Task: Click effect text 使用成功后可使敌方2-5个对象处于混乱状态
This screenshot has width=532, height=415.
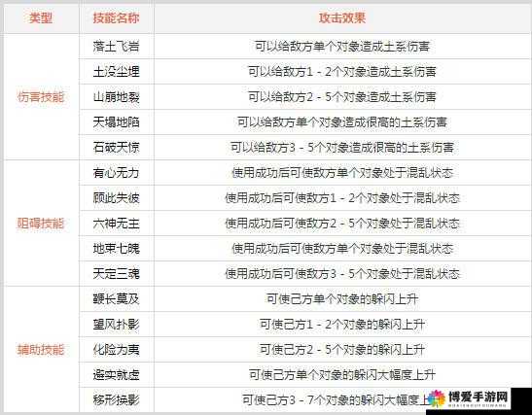Action: 342,224
